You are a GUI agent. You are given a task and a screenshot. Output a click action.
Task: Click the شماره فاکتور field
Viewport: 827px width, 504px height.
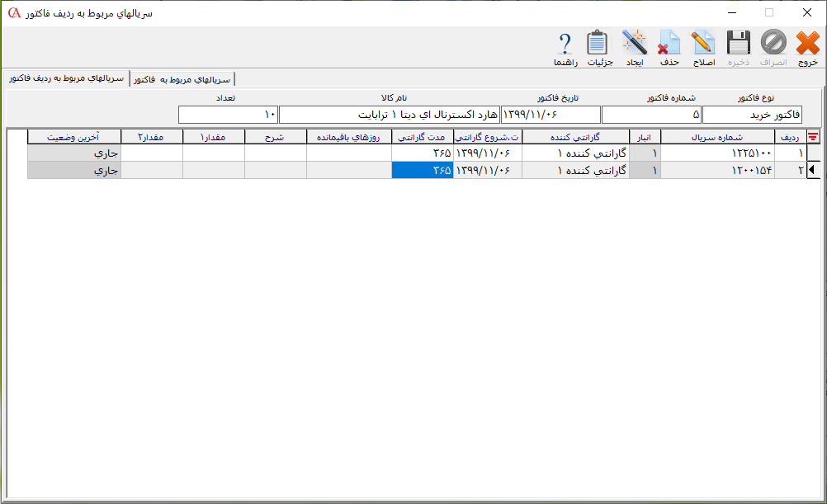click(x=651, y=114)
